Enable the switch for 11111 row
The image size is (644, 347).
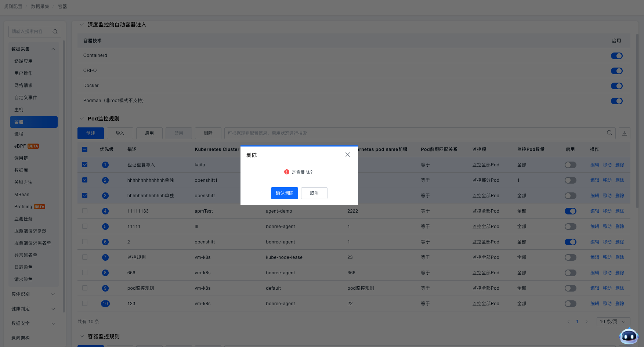click(x=571, y=227)
